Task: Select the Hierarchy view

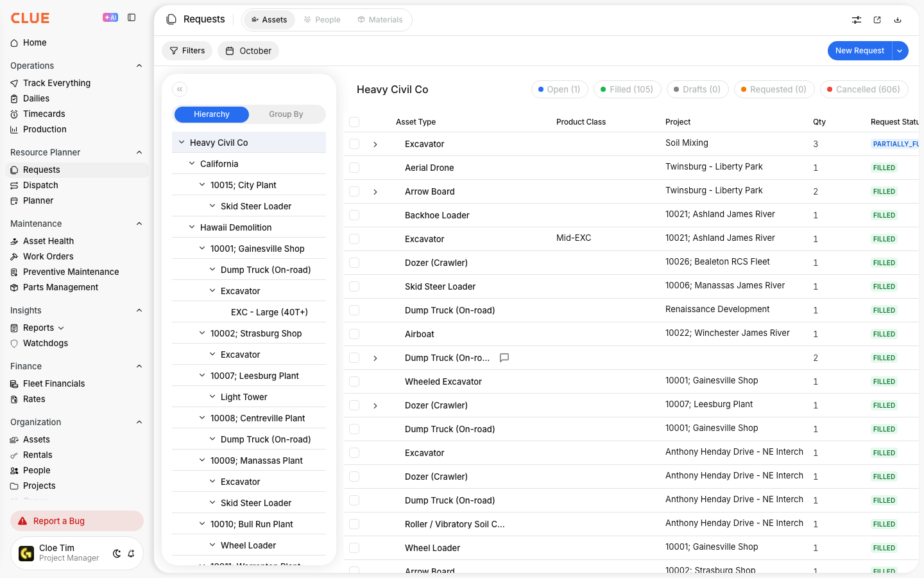Action: pyautogui.click(x=212, y=114)
